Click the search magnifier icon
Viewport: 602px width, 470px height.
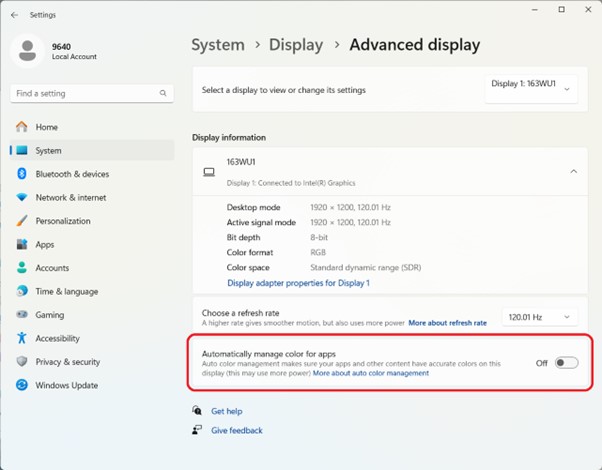click(163, 93)
